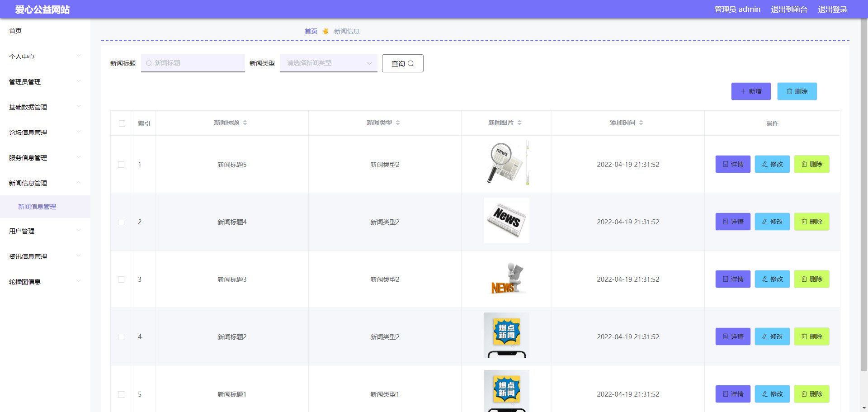The height and width of the screenshot is (412, 868).
Task: Open 详情 for 新闻标题1 row
Action: click(733, 394)
